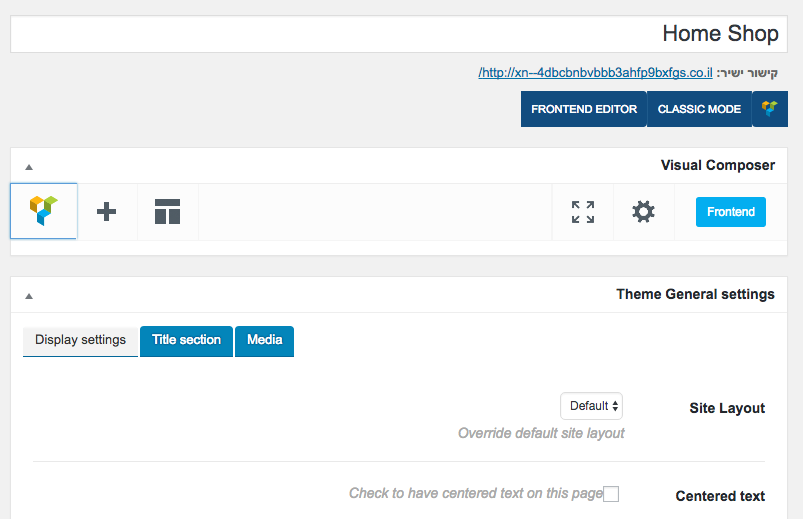Toggle fullscreen mode in Visual Composer
The image size is (803, 519).
click(583, 212)
